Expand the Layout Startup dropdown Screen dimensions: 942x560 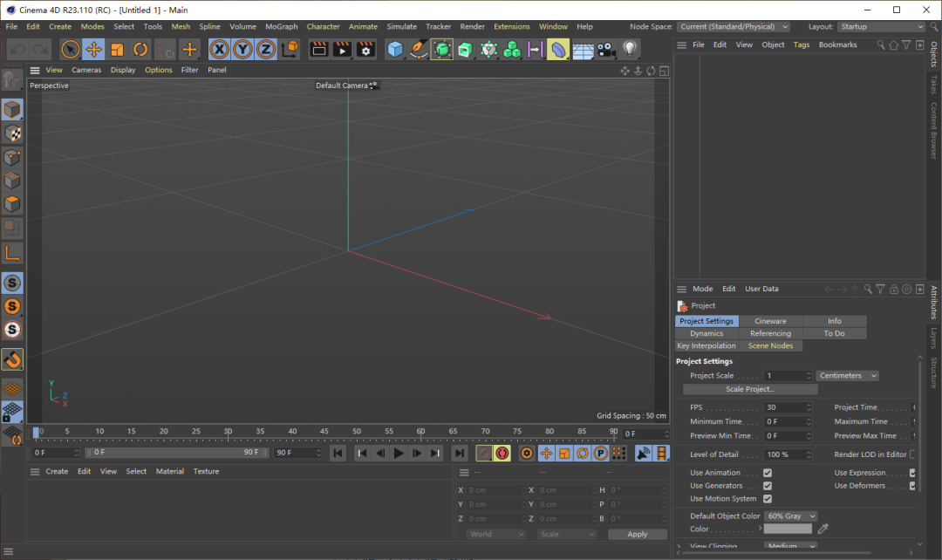(x=880, y=27)
